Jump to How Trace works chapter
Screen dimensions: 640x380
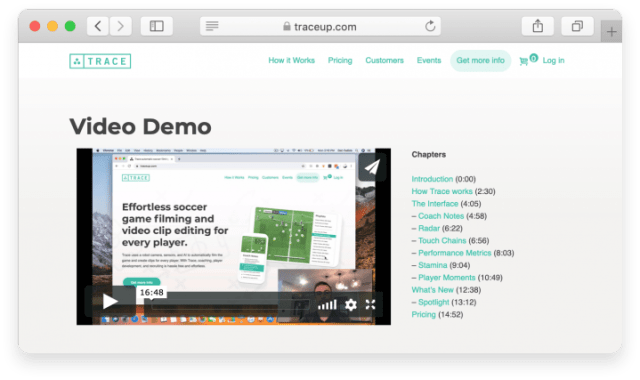coord(442,191)
